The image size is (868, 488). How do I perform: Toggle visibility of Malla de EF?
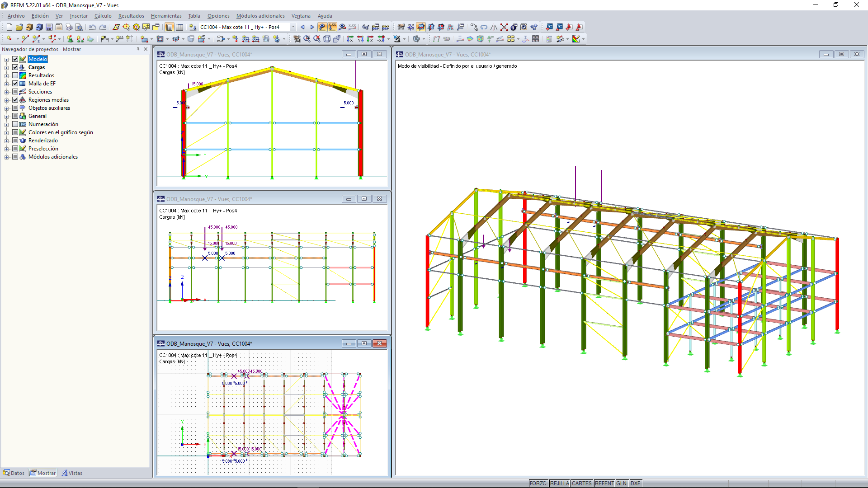pyautogui.click(x=15, y=83)
